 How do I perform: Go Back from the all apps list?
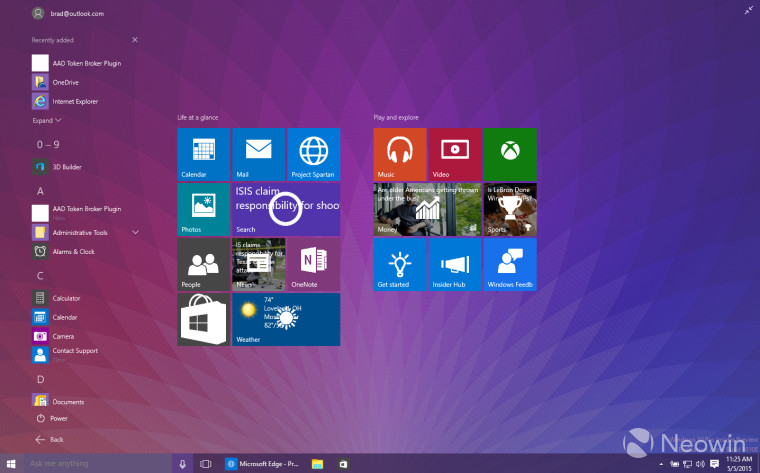(49, 440)
